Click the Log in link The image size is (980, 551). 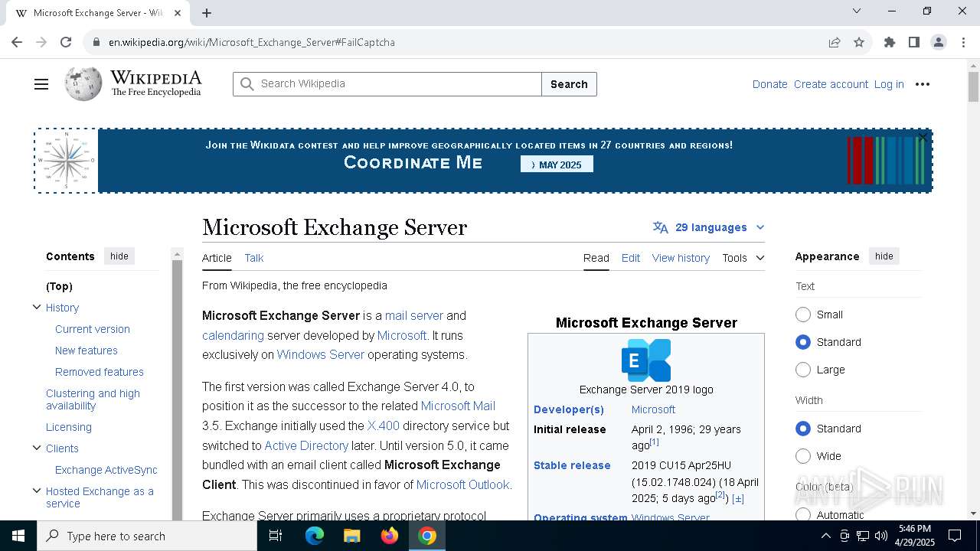889,84
